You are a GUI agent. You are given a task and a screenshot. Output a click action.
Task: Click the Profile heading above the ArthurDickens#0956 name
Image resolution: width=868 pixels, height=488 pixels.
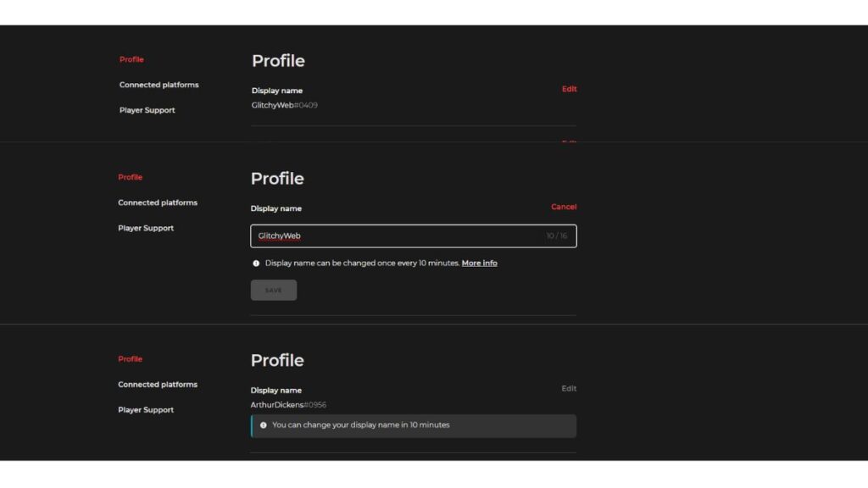pos(277,361)
